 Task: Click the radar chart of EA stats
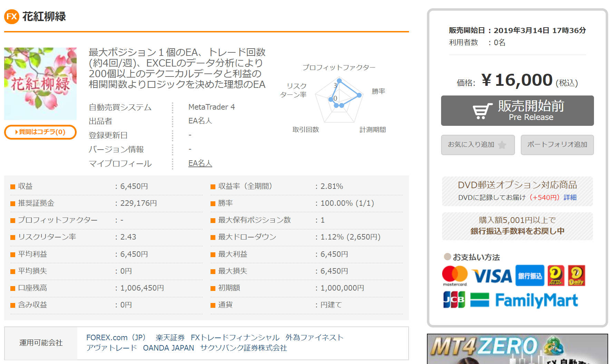(x=340, y=100)
